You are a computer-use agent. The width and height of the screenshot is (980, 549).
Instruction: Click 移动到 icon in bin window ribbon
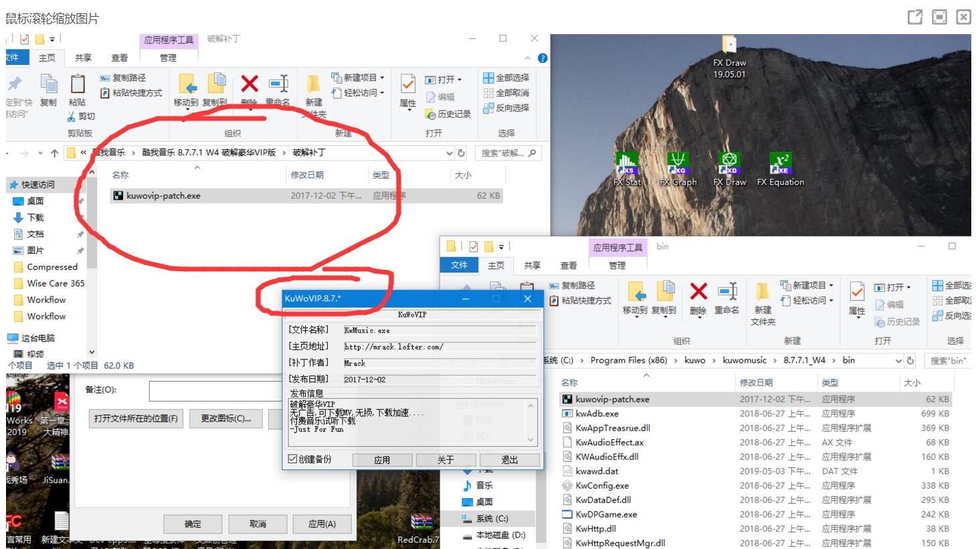(x=635, y=291)
